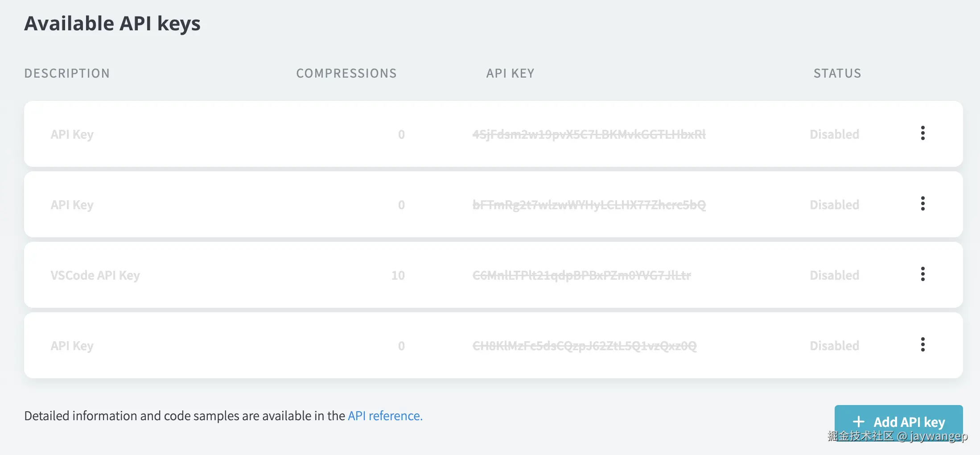Viewport: 980px width, 455px height.
Task: Open the three-dot menu for the key starting 4SjFdsm2
Action: coord(922,133)
